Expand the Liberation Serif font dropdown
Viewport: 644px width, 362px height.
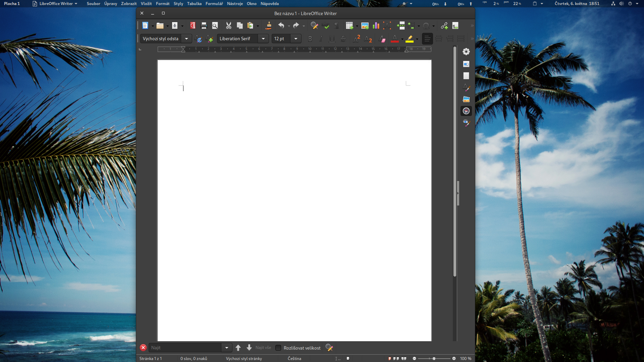pyautogui.click(x=263, y=39)
